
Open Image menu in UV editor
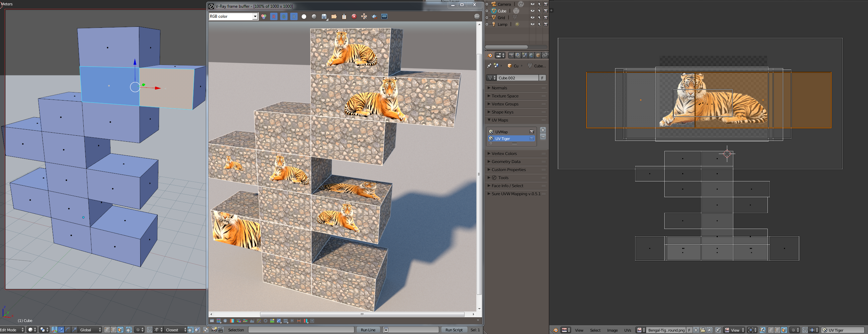tap(612, 330)
